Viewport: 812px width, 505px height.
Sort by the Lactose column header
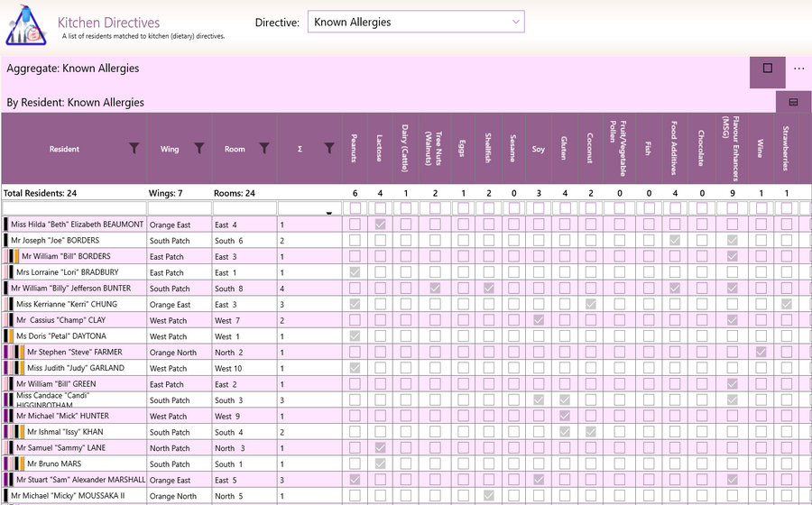click(380, 149)
